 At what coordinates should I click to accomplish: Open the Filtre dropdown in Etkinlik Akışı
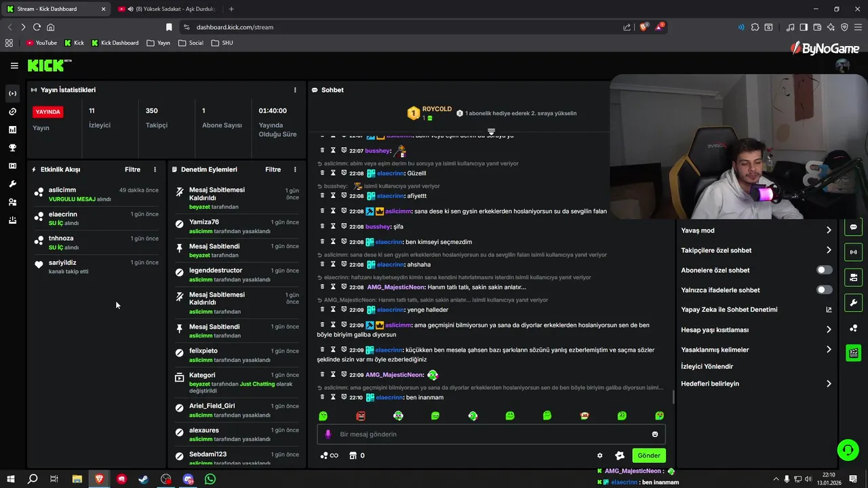[132, 169]
